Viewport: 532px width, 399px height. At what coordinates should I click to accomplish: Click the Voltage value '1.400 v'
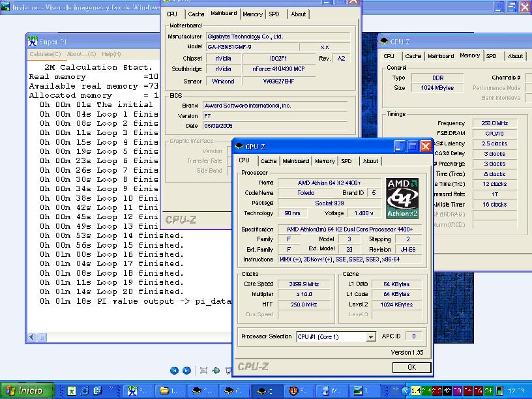pyautogui.click(x=364, y=213)
